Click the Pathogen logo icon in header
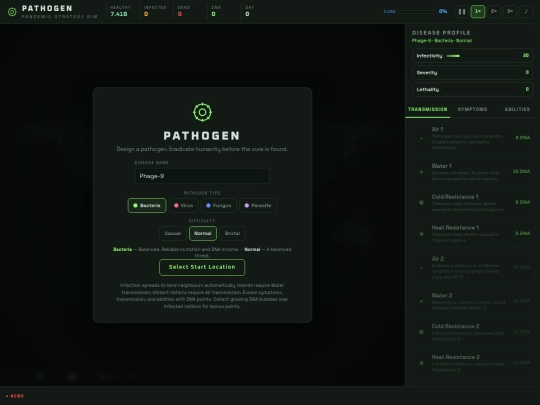This screenshot has width=540, height=405. (12, 12)
